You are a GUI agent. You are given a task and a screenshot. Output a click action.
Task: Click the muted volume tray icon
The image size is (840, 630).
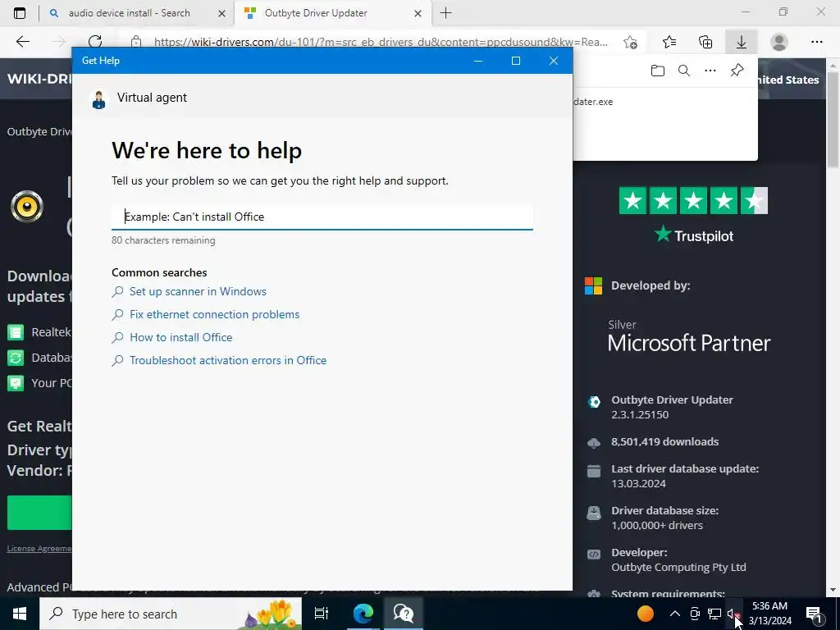pos(733,614)
